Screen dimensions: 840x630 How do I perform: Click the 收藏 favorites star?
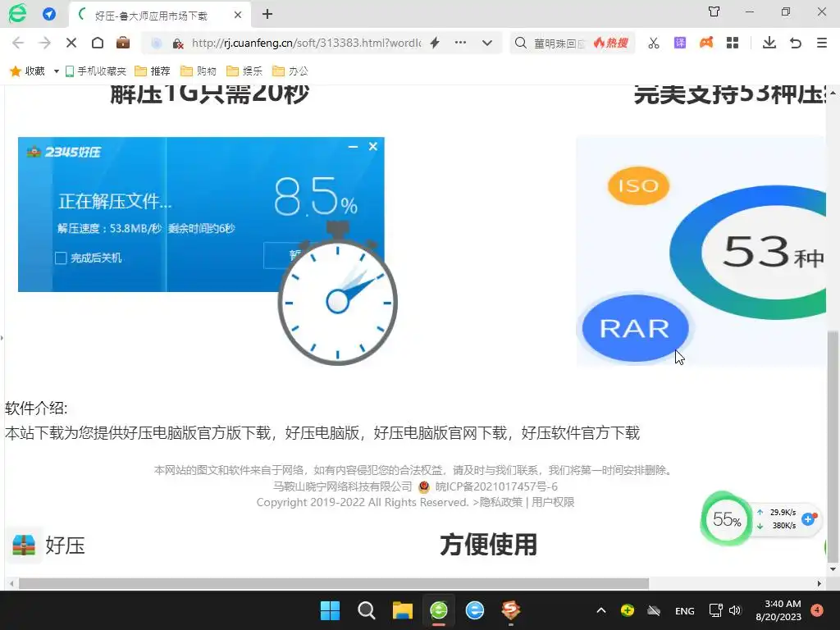(x=16, y=71)
